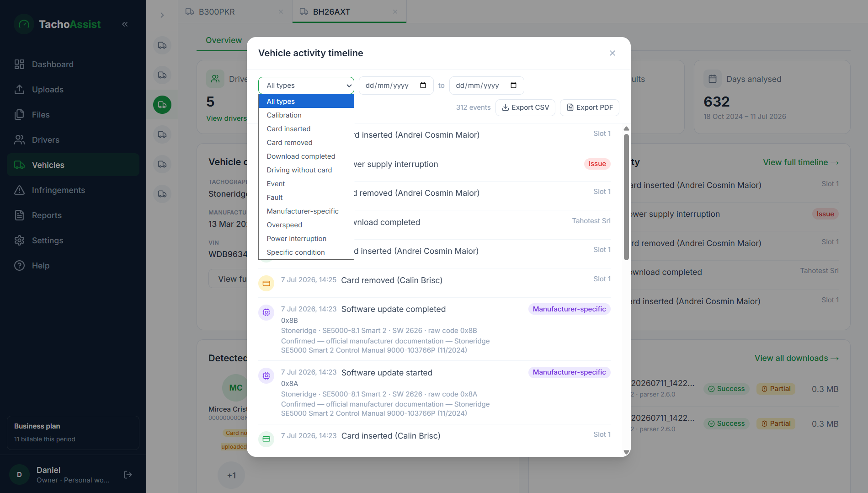Viewport: 868px width, 493px height.
Task: Click the start date input field
Action: [396, 86]
